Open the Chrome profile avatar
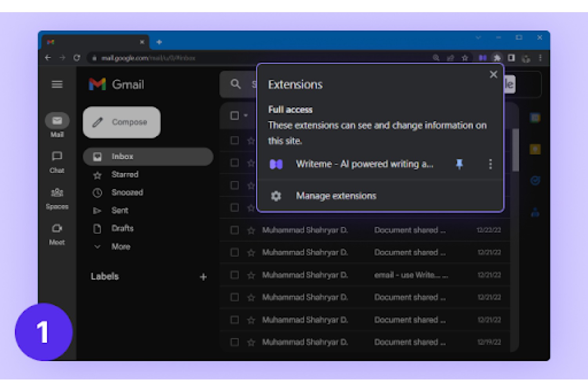Viewport: 588px width, 392px height. [x=526, y=58]
